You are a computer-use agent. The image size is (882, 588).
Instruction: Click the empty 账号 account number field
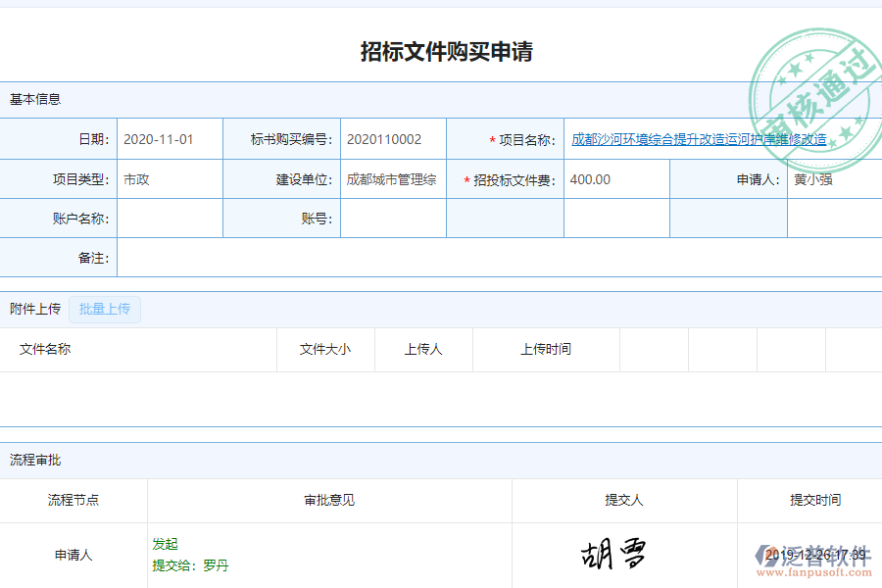[x=392, y=218]
